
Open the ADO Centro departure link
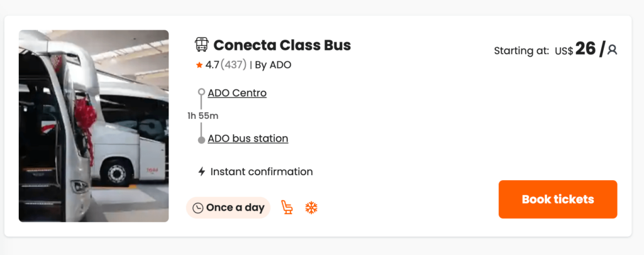click(237, 93)
